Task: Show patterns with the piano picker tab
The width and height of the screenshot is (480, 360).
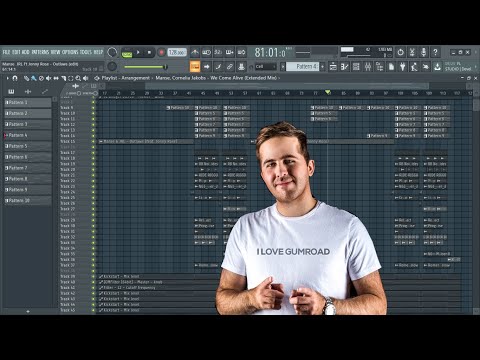Action: 11,91
